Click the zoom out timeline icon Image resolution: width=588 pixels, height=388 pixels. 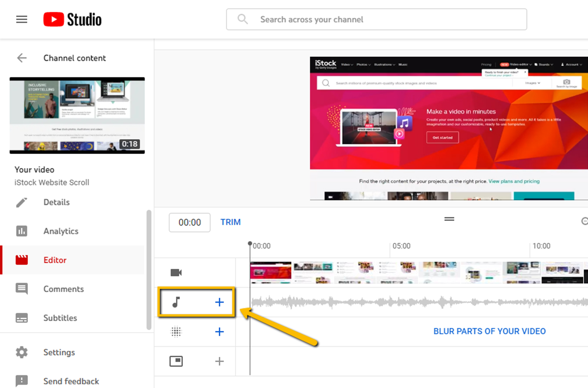pos(585,221)
